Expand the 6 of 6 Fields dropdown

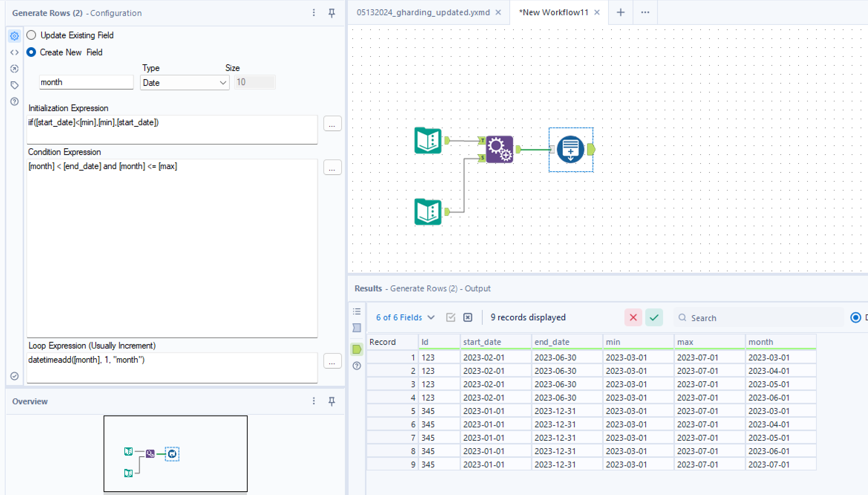[405, 317]
